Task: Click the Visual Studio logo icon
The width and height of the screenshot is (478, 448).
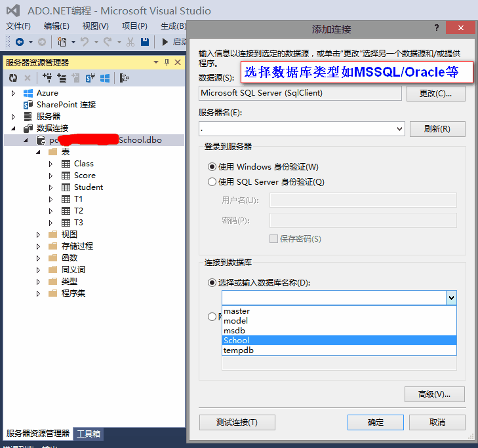Action: click(13, 10)
